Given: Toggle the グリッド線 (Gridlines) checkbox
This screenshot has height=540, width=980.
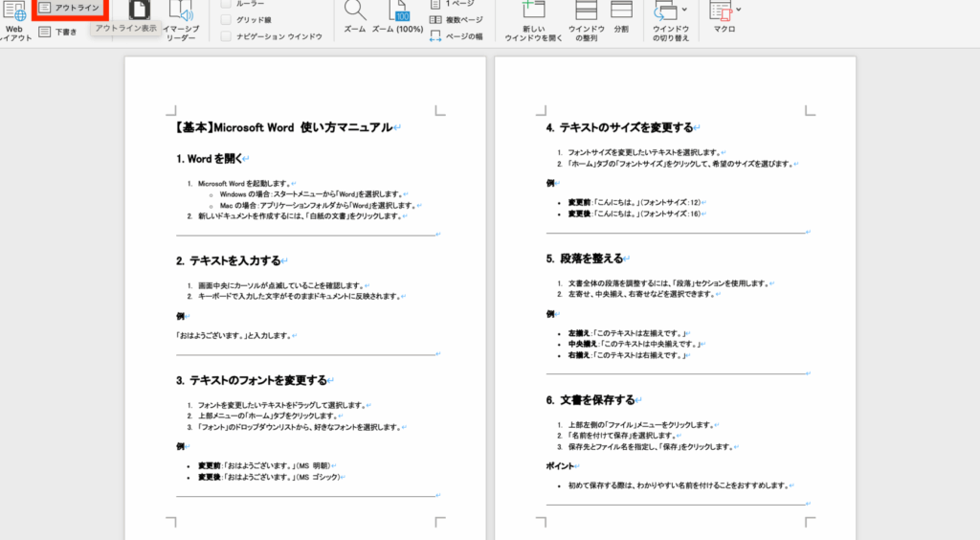Looking at the screenshot, I should pyautogui.click(x=226, y=19).
